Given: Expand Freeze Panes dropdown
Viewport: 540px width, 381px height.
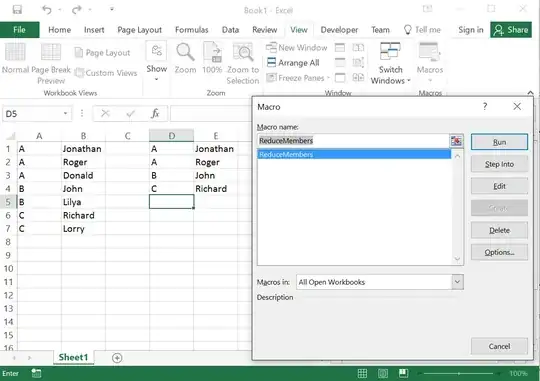Looking at the screenshot, I should click(298, 78).
